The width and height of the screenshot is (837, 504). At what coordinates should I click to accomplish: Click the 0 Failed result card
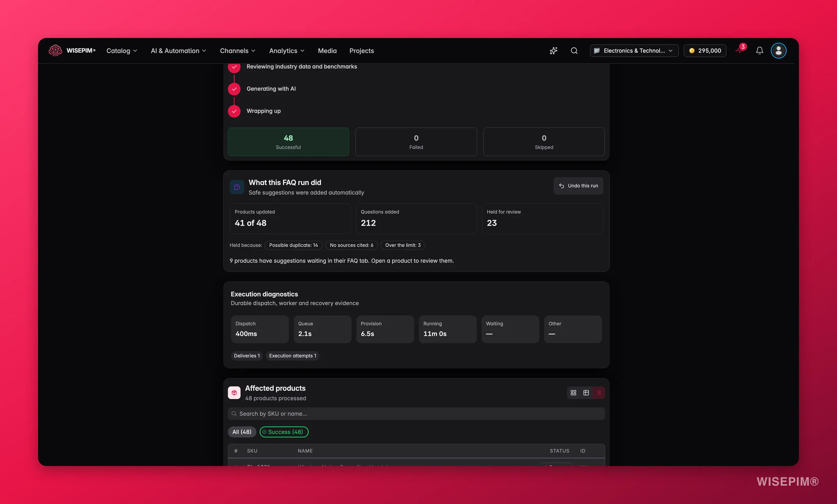click(x=416, y=142)
